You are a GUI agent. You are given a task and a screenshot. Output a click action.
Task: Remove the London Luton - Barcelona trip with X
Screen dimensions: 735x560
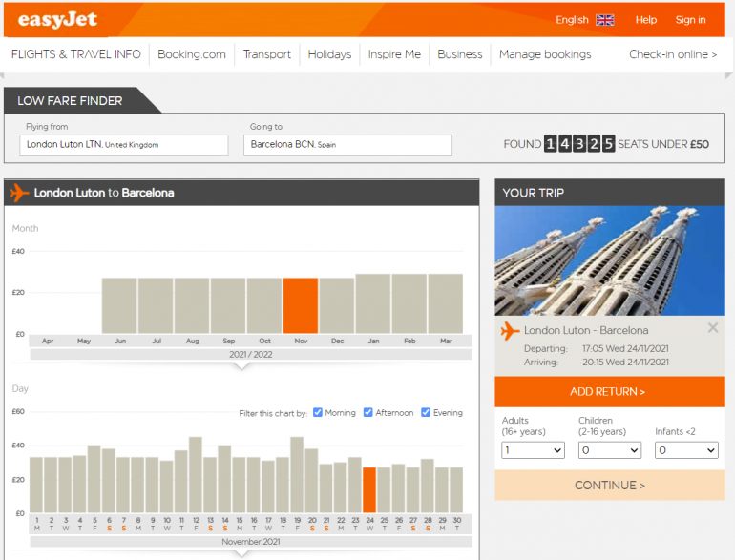click(712, 328)
